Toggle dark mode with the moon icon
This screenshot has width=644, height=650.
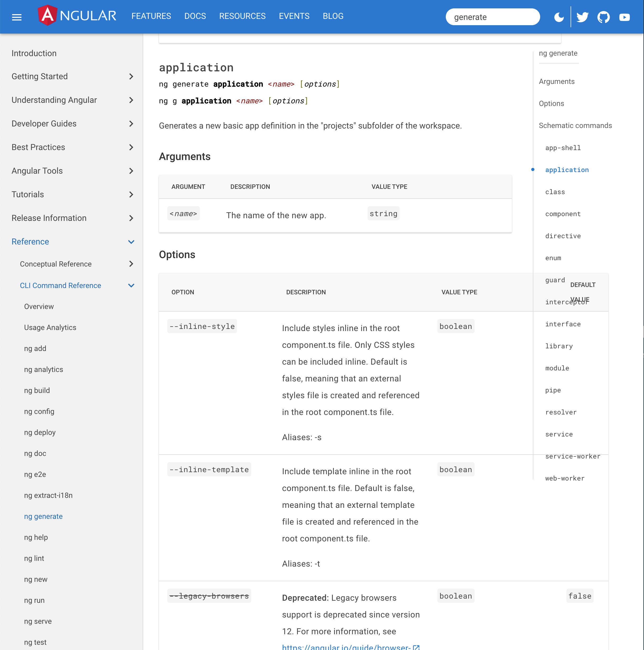[x=559, y=17]
